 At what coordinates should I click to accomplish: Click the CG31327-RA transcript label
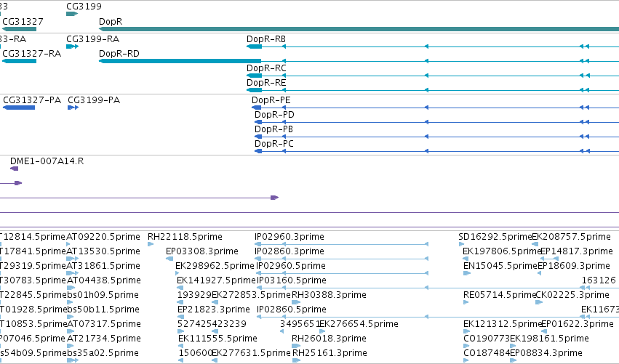31,54
